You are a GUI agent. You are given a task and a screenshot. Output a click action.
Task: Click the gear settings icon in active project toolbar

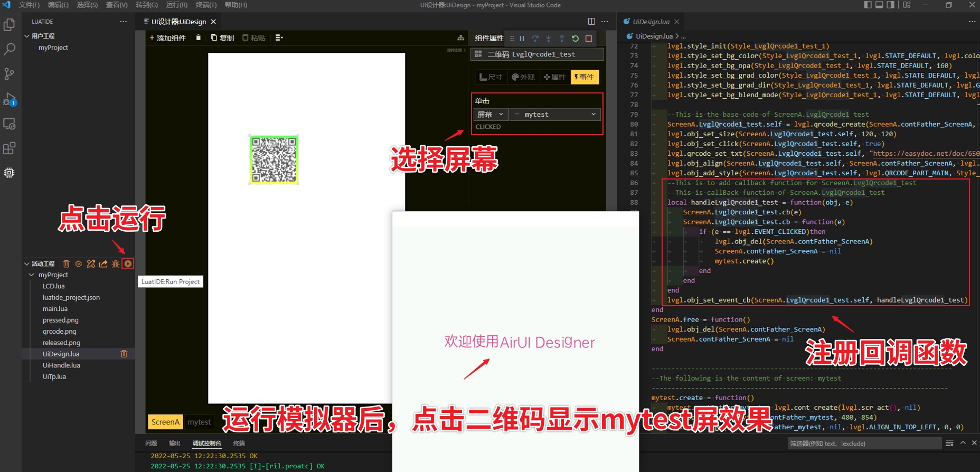point(79,263)
